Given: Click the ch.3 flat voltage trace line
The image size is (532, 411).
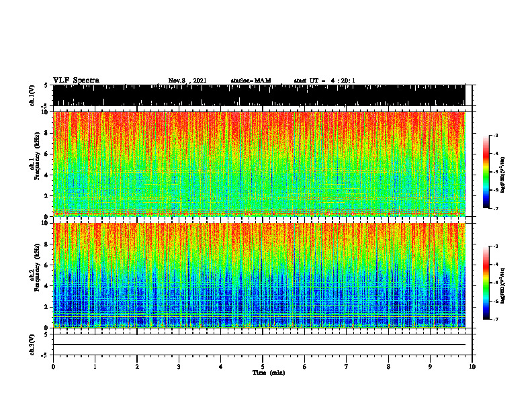Looking at the screenshot, I should pyautogui.click(x=259, y=345).
